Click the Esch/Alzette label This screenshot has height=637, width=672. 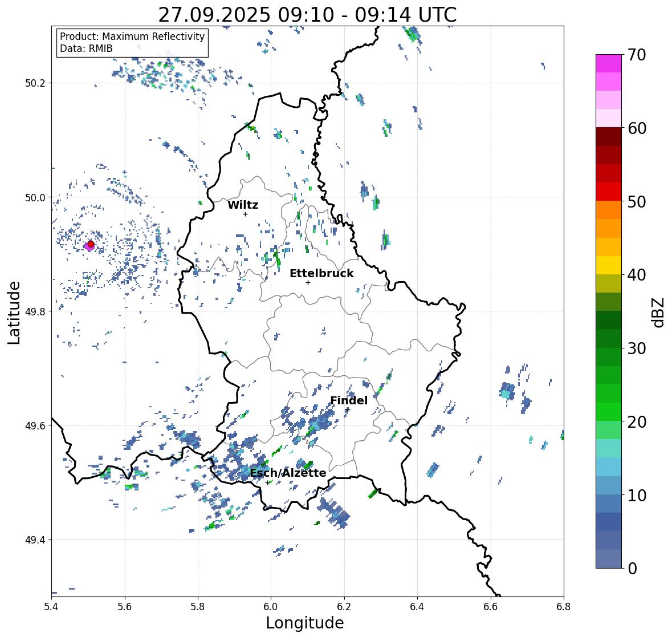click(x=288, y=473)
